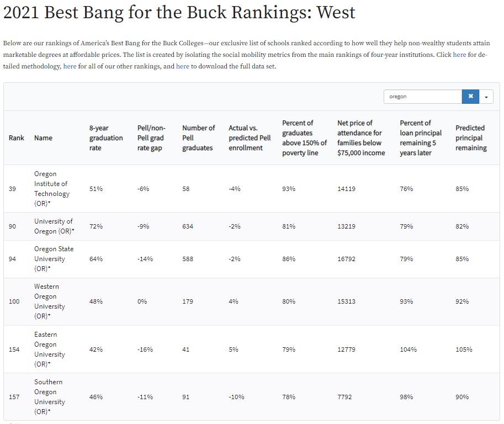504x424 pixels.
Task: Open the dropdown caret beside the search box
Action: click(486, 97)
